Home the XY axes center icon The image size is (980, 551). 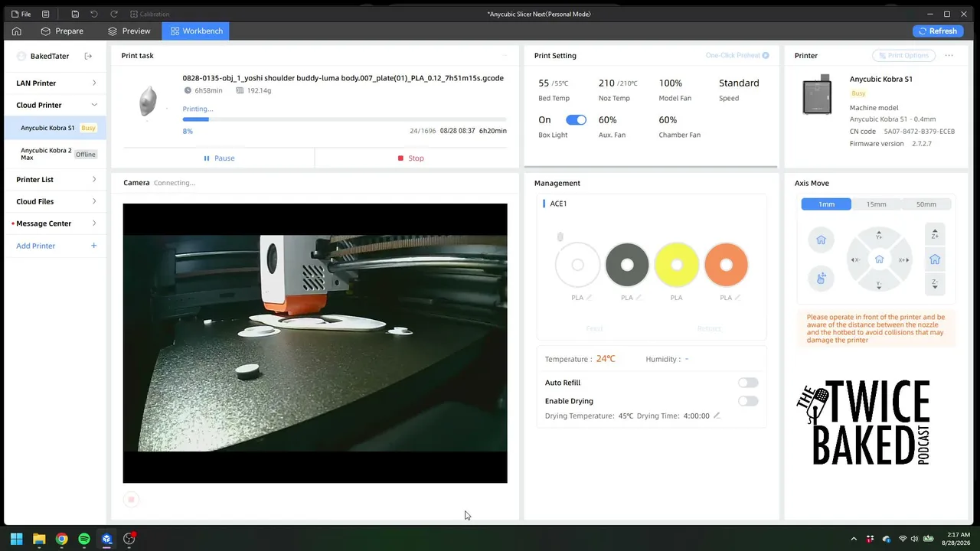tap(879, 260)
